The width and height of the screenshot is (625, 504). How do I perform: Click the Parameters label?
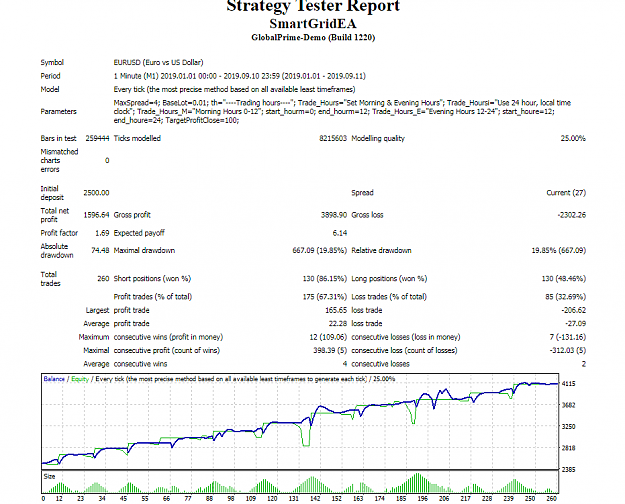58,112
